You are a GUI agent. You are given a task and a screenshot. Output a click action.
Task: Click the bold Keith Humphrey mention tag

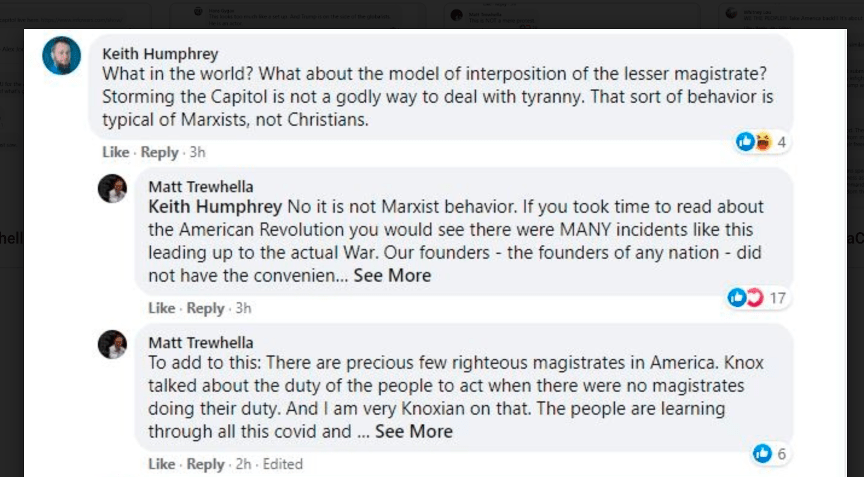(215, 207)
